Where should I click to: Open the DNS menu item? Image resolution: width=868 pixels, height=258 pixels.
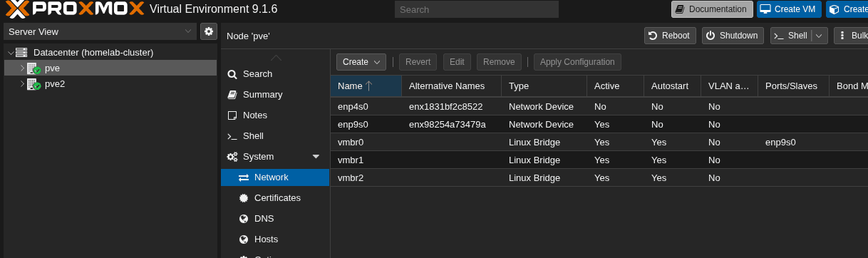(x=275, y=219)
